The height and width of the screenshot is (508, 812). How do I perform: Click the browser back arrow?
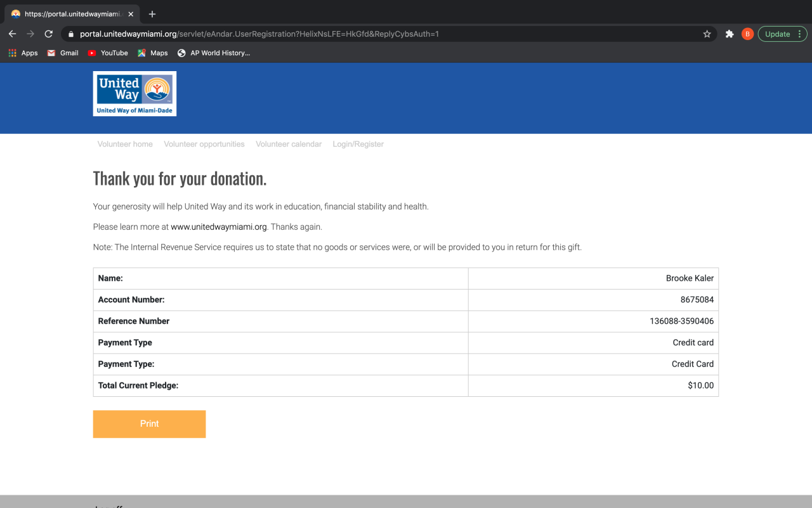(x=12, y=34)
